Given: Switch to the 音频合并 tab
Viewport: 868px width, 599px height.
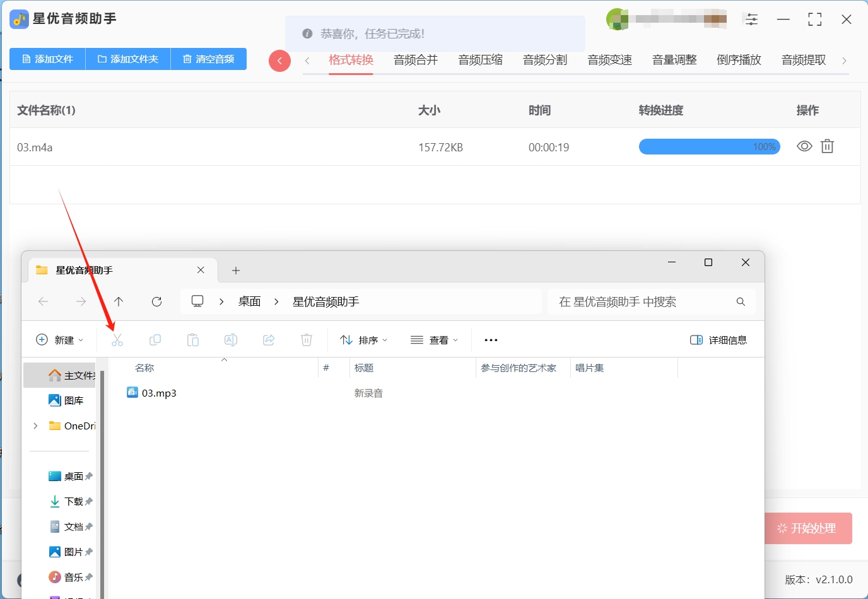Looking at the screenshot, I should tap(416, 60).
